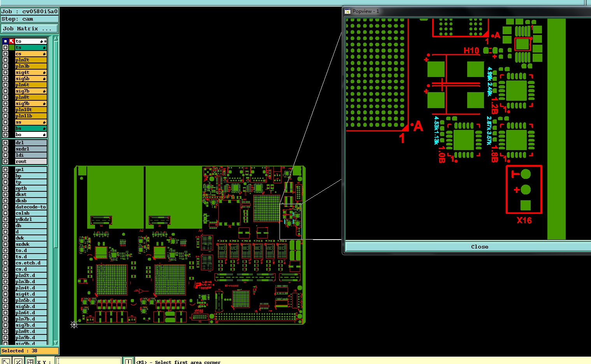Select layer szdwk in the layer list
The image size is (591, 364).
tap(31, 244)
